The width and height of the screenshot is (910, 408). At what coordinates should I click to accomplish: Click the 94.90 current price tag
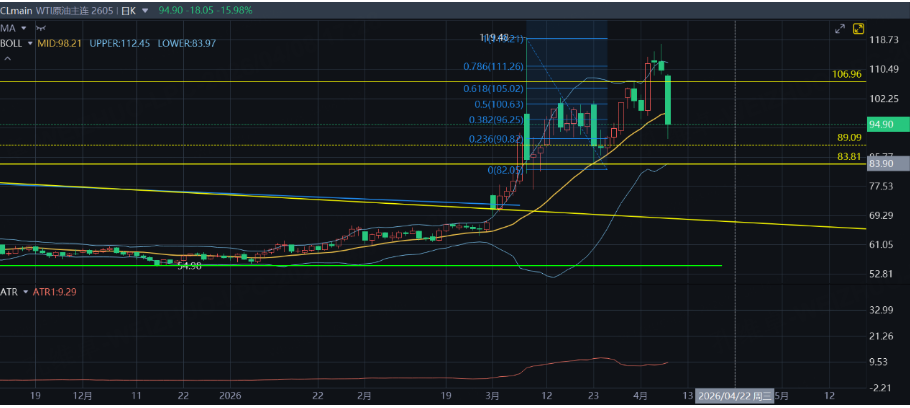888,124
